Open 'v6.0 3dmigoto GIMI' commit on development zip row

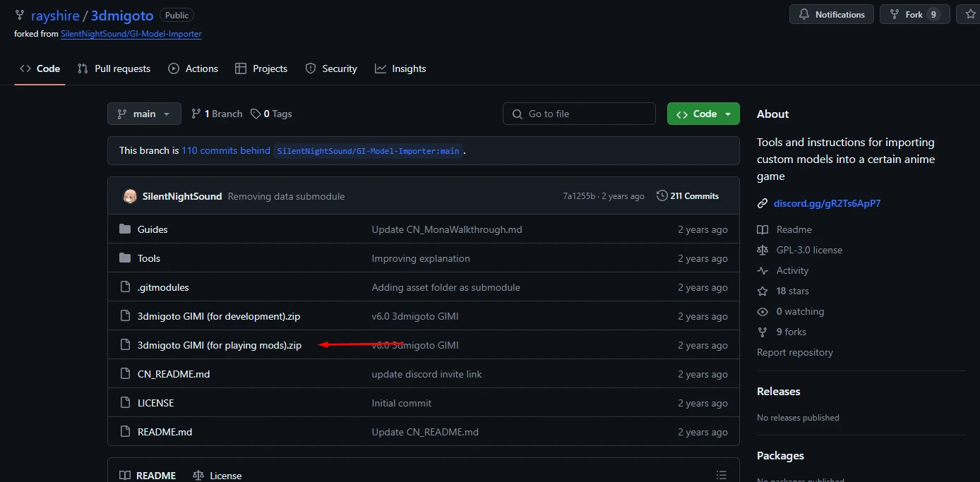(415, 316)
